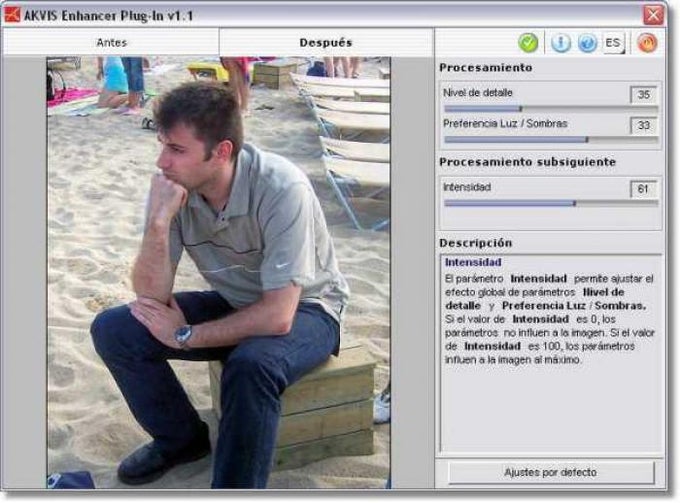The width and height of the screenshot is (680, 503).
Task: Click the Procesamiento heading
Action: pos(486,68)
